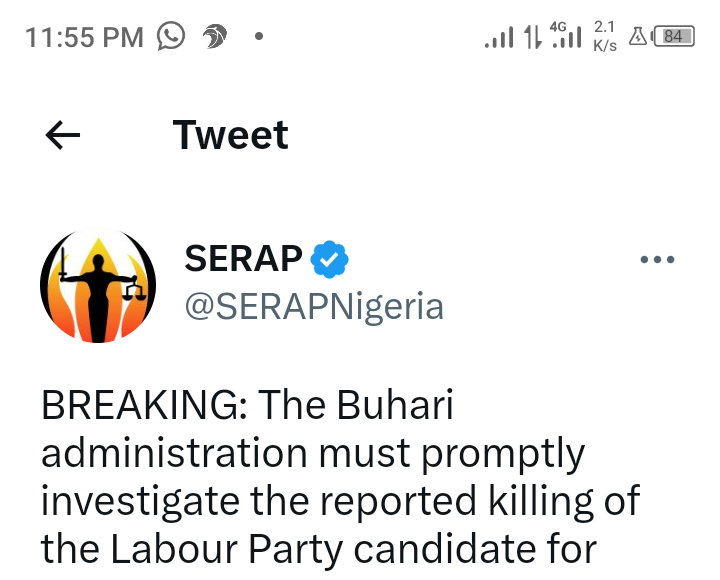Screen dimensions: 720x580
Task: Tap the 4G signal strength icon
Action: 566,35
